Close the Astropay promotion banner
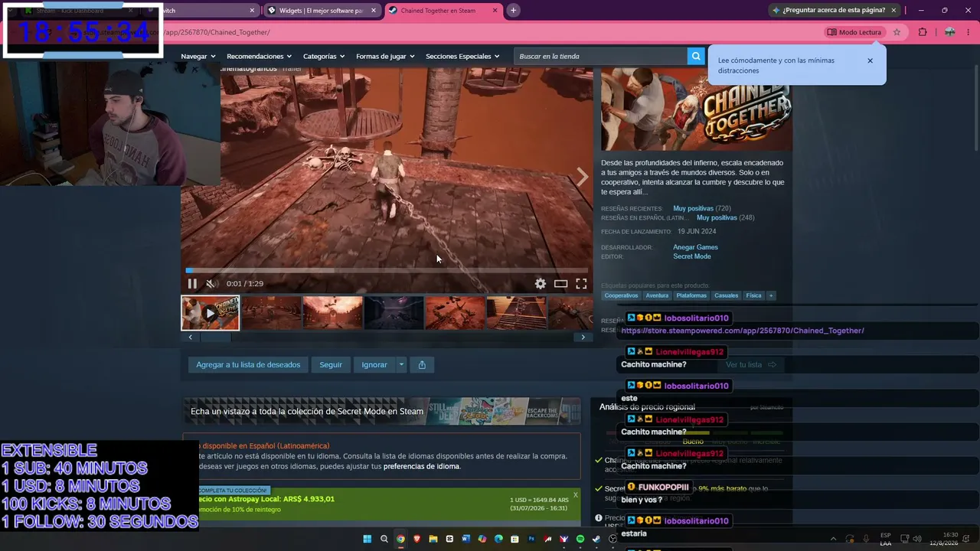Screen dimensions: 980x551 click(576, 495)
